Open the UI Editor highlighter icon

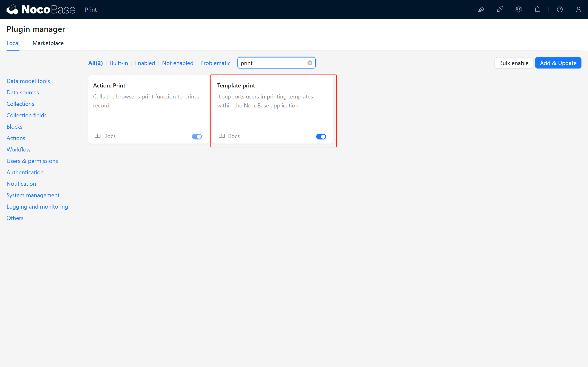pyautogui.click(x=481, y=9)
